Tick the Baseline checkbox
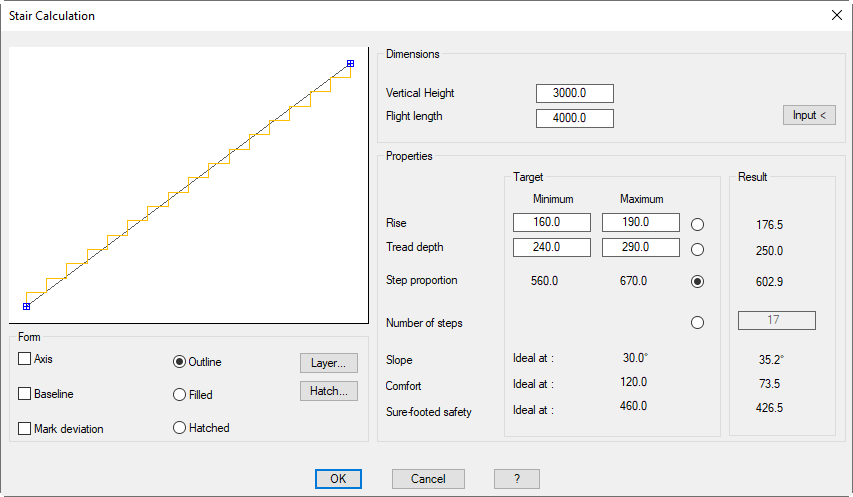Screen dimensions: 853x497 click(x=25, y=394)
